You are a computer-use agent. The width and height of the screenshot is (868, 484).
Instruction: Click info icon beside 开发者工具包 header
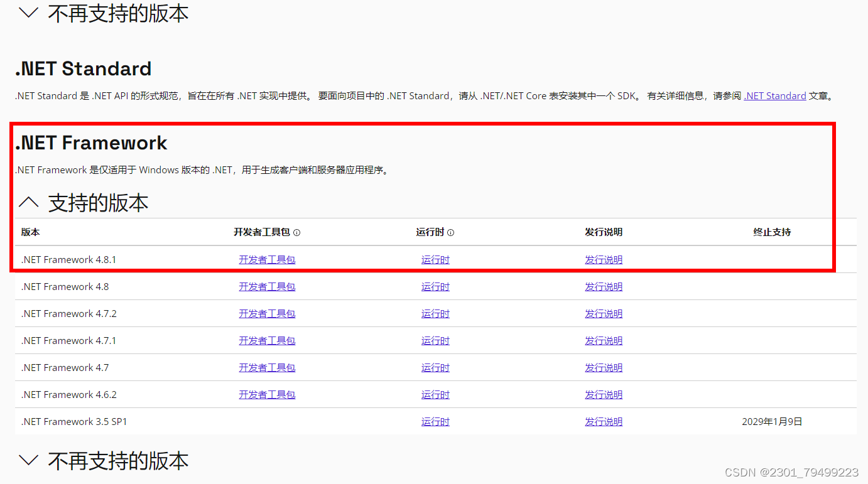[296, 232]
